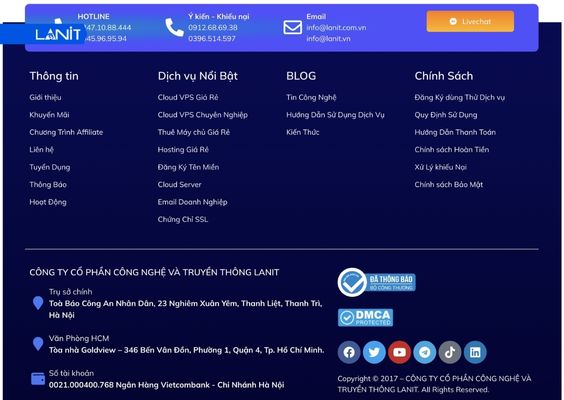Click the phone handset icon

tap(174, 27)
